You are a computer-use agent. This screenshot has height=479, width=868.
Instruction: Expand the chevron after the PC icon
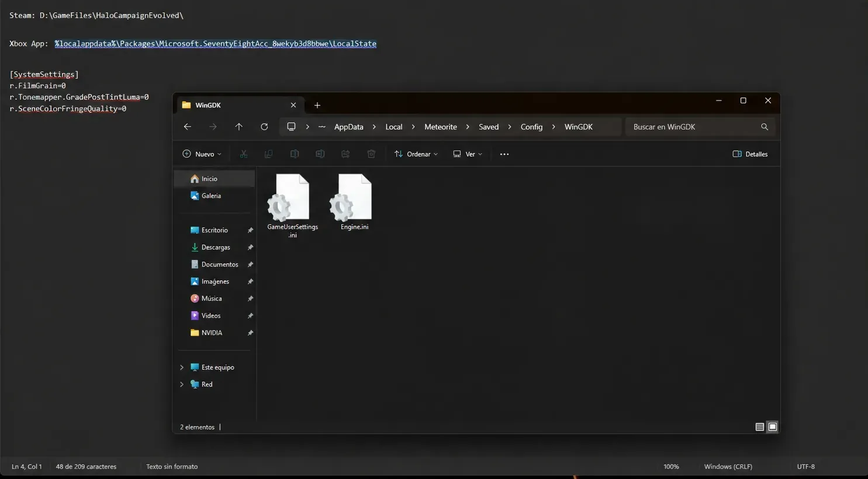pyautogui.click(x=307, y=127)
